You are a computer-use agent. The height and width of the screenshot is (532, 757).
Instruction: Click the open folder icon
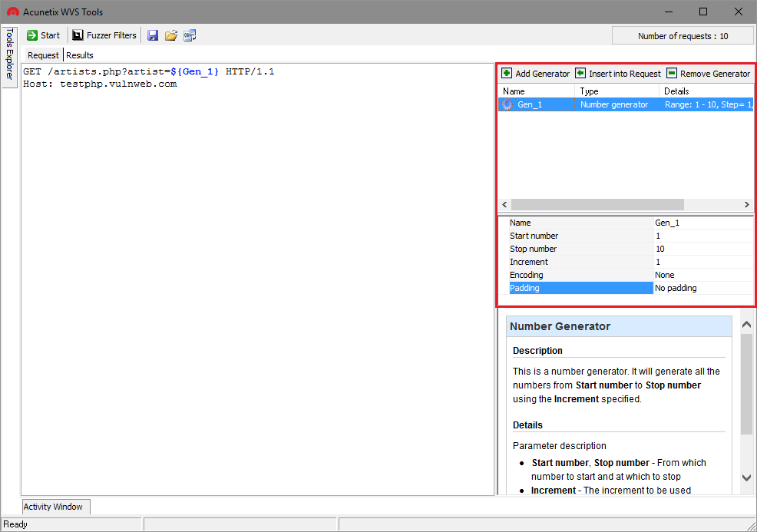point(171,35)
